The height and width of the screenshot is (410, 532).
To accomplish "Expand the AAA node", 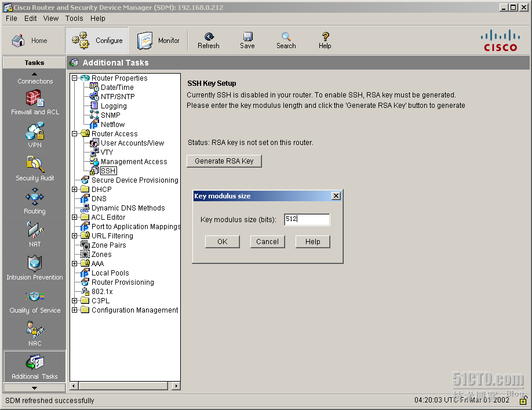I will point(75,263).
